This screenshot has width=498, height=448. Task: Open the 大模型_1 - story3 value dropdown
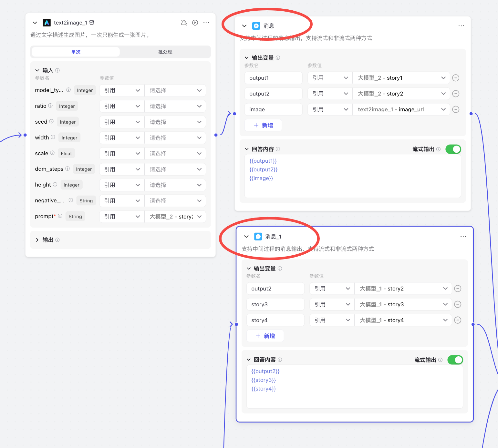tap(403, 304)
